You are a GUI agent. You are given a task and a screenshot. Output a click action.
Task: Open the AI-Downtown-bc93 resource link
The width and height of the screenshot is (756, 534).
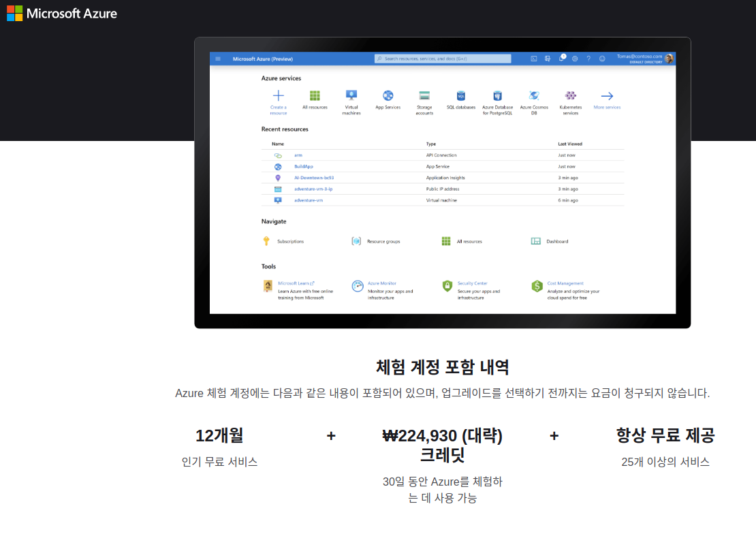tap(314, 178)
